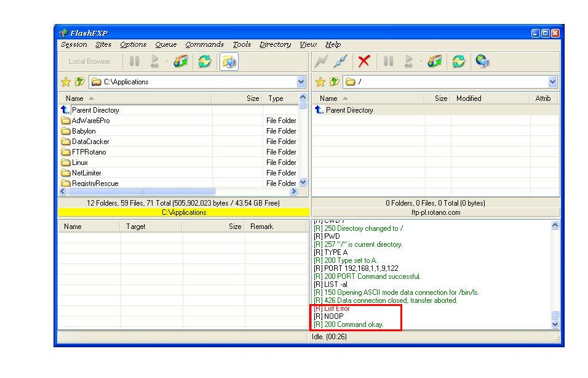Sort the remote list by Modified column
Viewport: 588px width, 378px height.
coord(469,99)
